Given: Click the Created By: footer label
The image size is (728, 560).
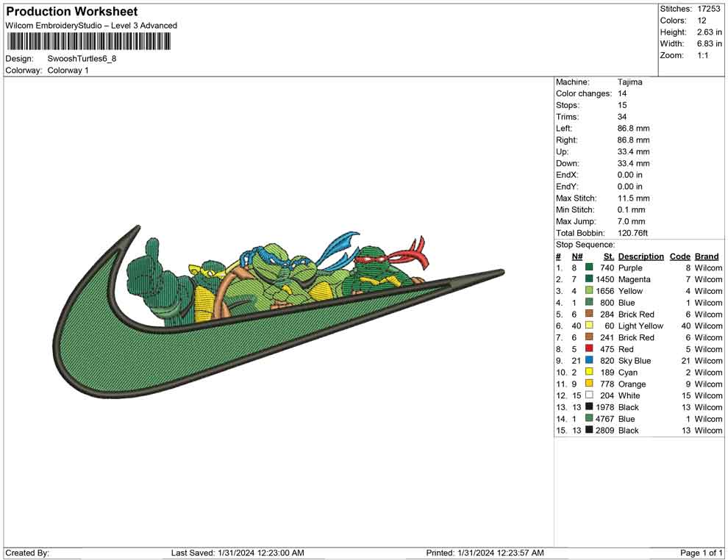Looking at the screenshot, I should [x=27, y=553].
